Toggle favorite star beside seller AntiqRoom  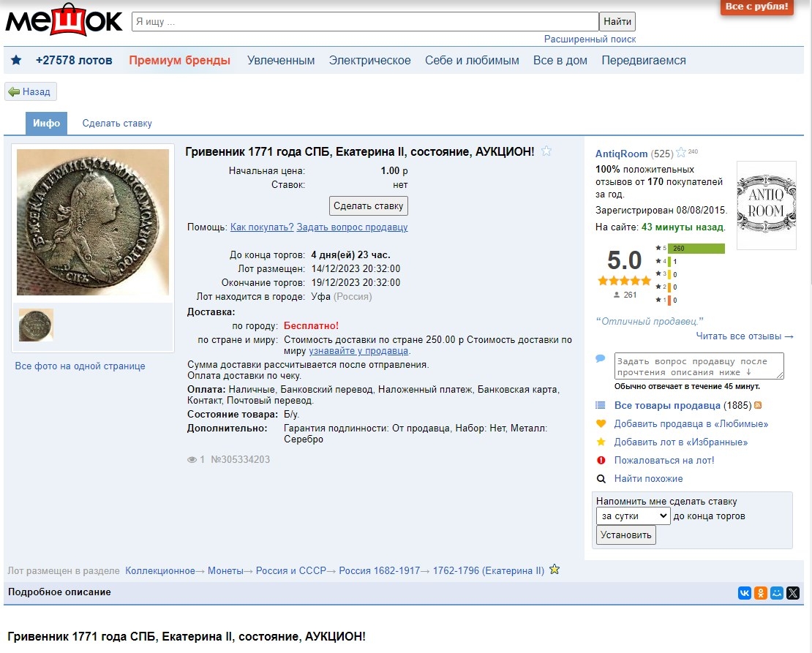(x=681, y=153)
